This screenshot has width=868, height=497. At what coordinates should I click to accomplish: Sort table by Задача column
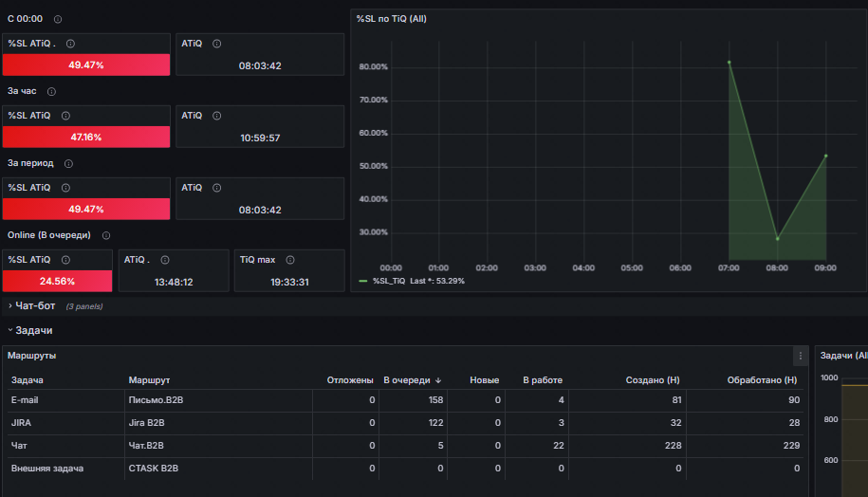point(28,380)
